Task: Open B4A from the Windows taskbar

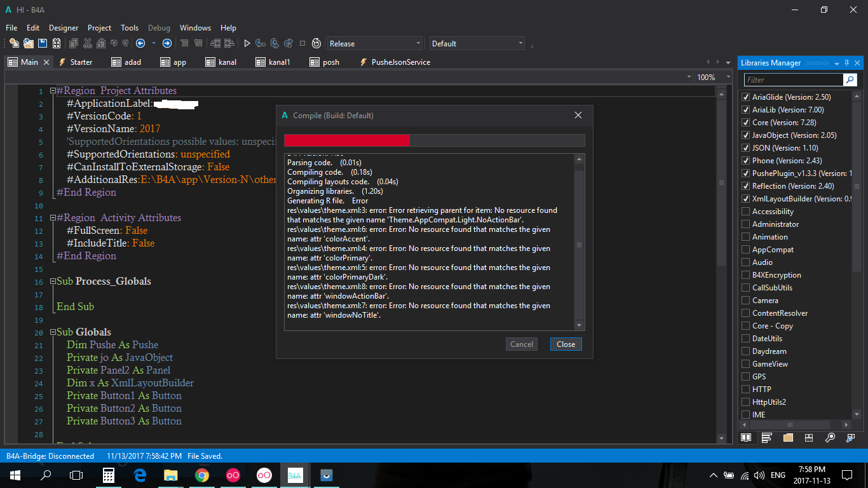Action: [294, 475]
